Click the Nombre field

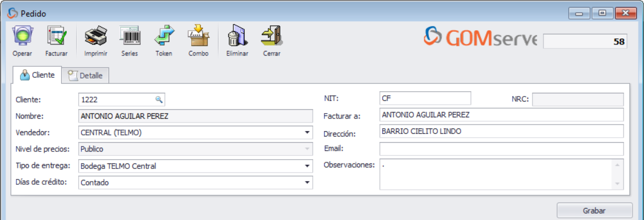[196, 116]
